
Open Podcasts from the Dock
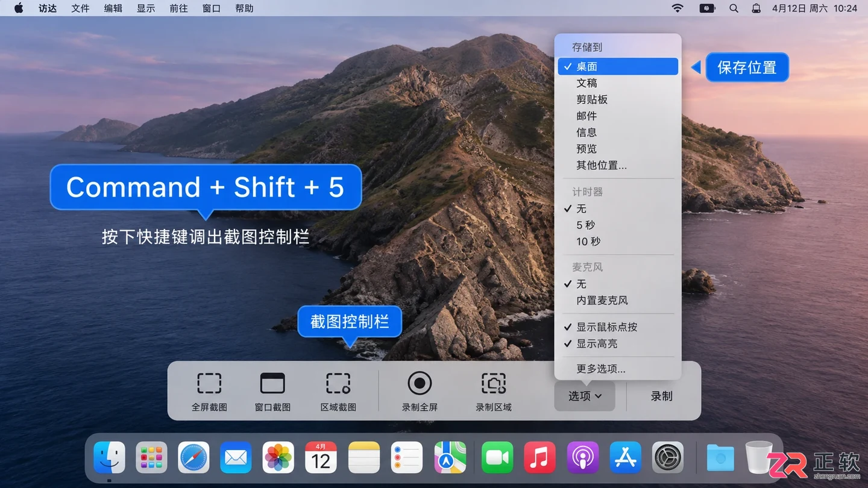pos(583,457)
